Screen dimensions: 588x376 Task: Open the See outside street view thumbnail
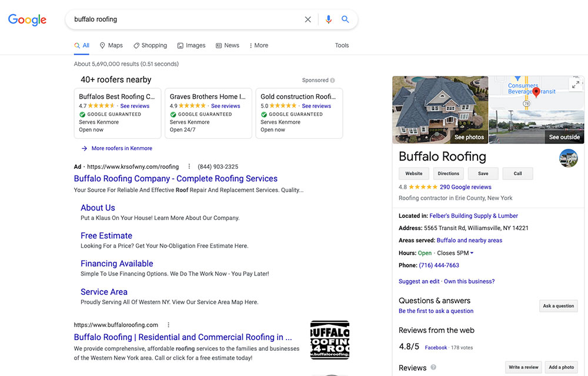tap(536, 127)
